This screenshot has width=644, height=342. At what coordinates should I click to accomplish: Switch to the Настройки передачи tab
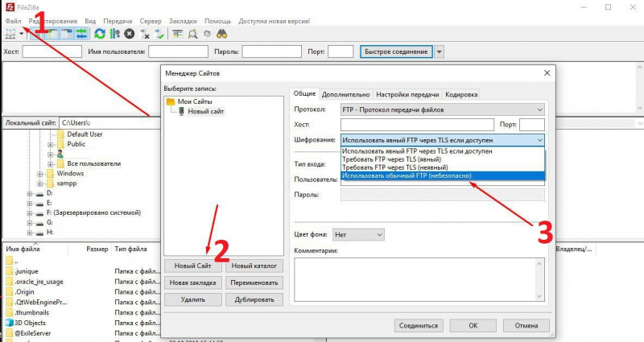pyautogui.click(x=407, y=94)
